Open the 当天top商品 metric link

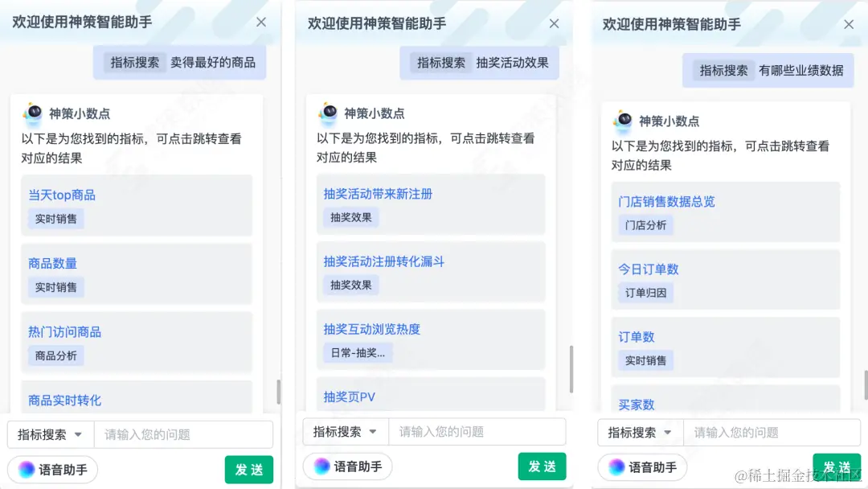[x=61, y=195]
